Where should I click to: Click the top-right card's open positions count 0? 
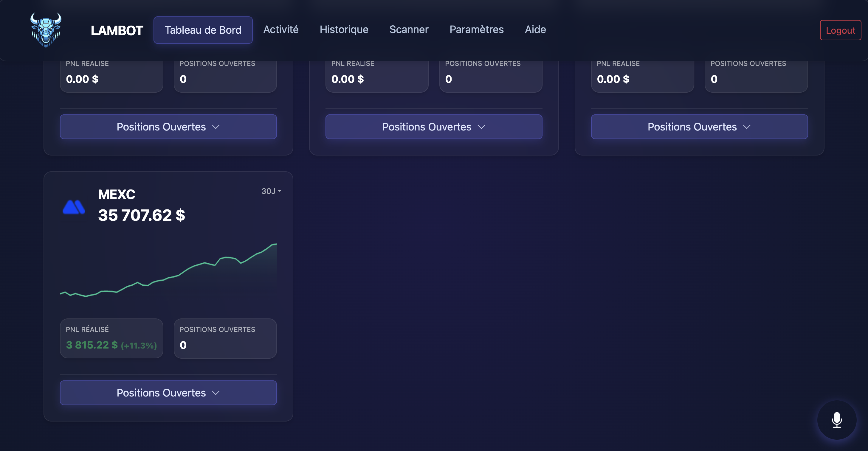714,79
